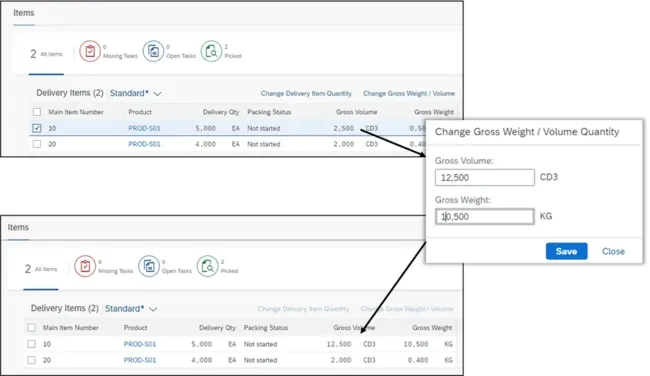Click Picked icon in lower Items panel

click(207, 266)
